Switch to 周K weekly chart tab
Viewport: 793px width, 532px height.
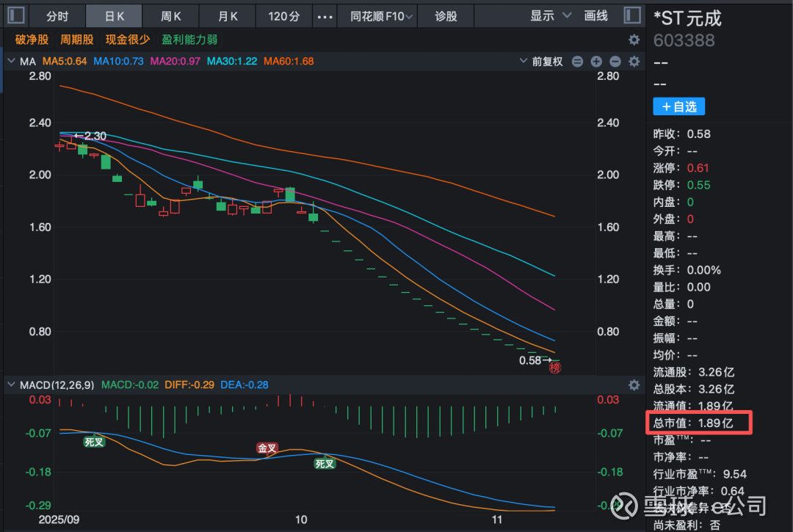click(x=171, y=15)
